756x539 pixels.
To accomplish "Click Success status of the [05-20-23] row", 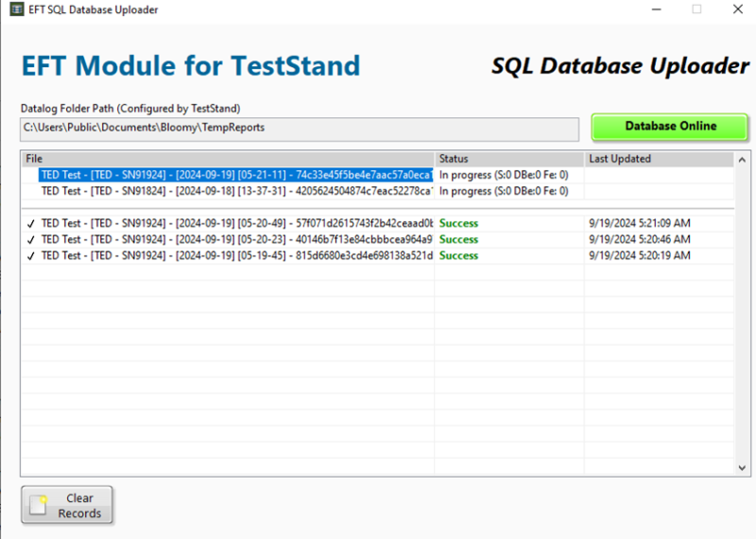I will point(458,239).
